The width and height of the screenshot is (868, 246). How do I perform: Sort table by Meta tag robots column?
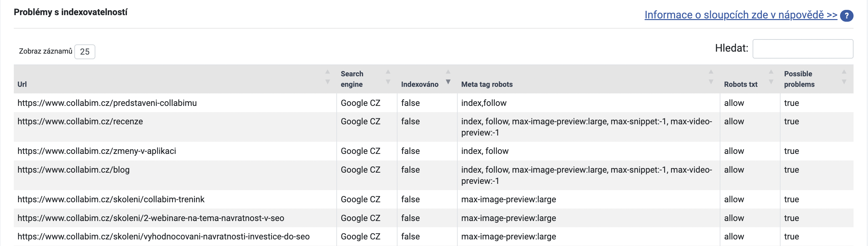coord(588,79)
